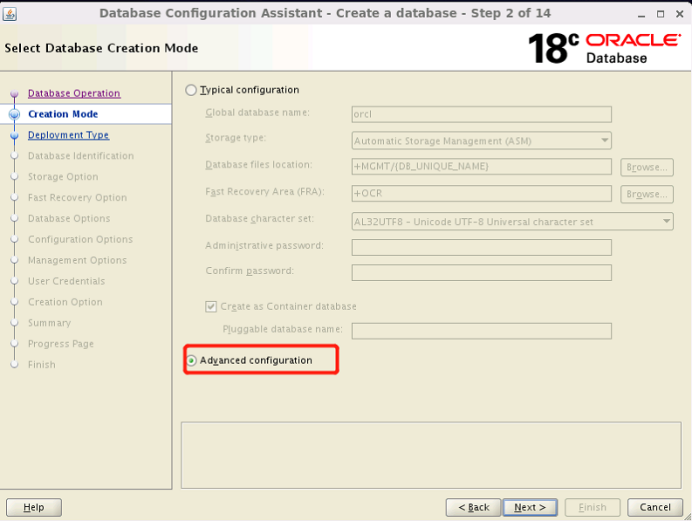Click the Java app icon in title bar
The width and height of the screenshot is (692, 521).
pos(11,12)
